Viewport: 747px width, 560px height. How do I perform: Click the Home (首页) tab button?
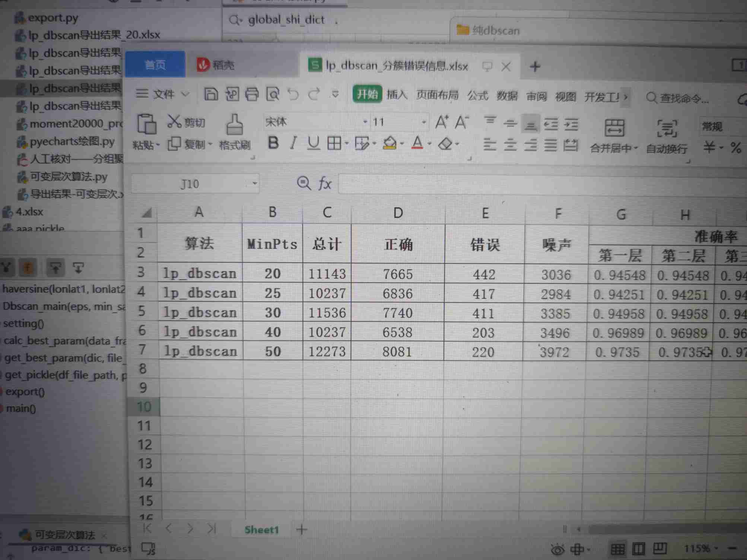coord(155,65)
